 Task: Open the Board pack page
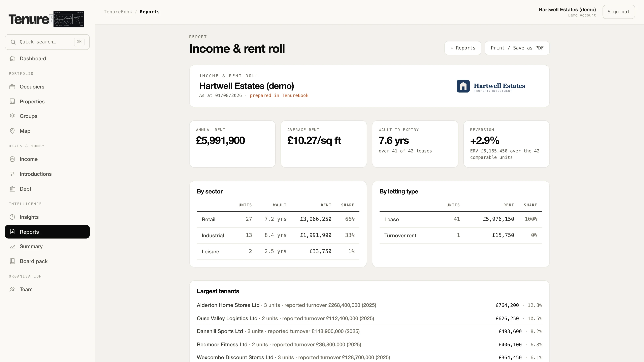pyautogui.click(x=47, y=261)
